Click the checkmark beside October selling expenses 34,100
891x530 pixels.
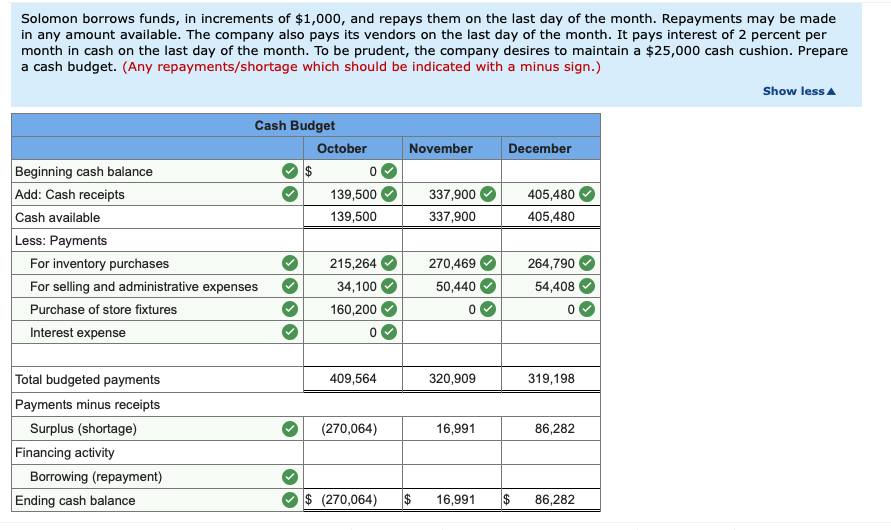click(389, 286)
